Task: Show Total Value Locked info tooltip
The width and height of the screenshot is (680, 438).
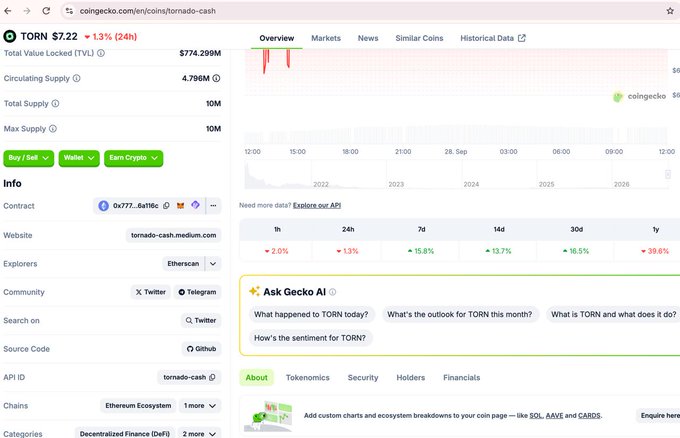Action: coord(101,53)
